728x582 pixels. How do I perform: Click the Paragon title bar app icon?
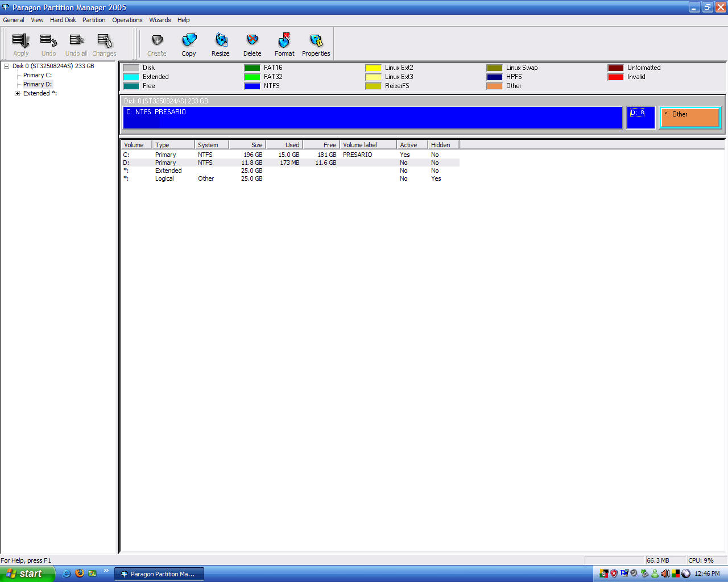pos(6,7)
